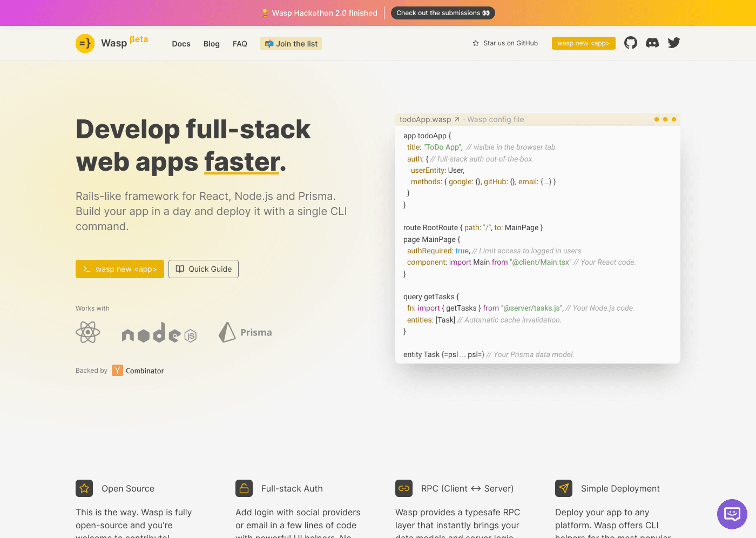
Task: Click the RPC (Client ↔ Server) heading
Action: (467, 488)
